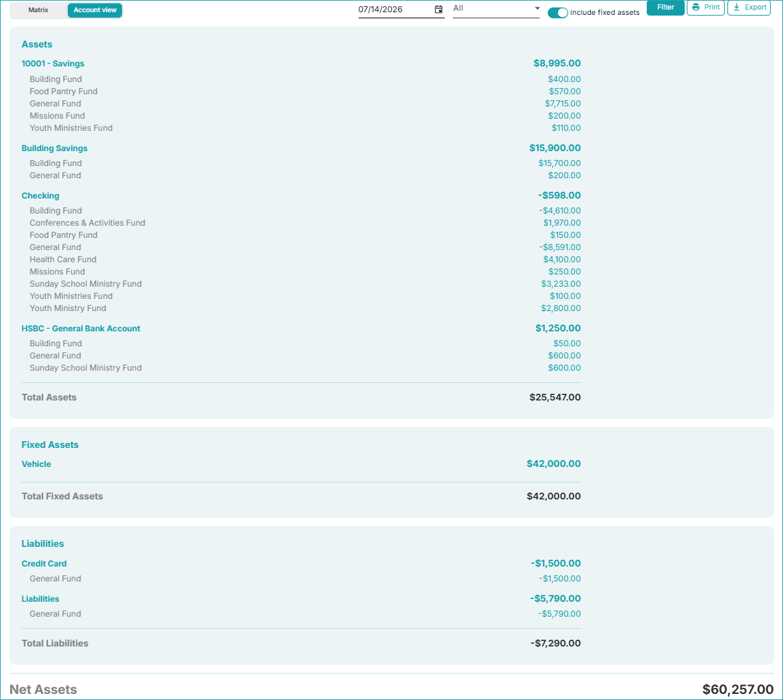Open HSBC - General Bank Account
The image size is (783, 700).
[81, 329]
